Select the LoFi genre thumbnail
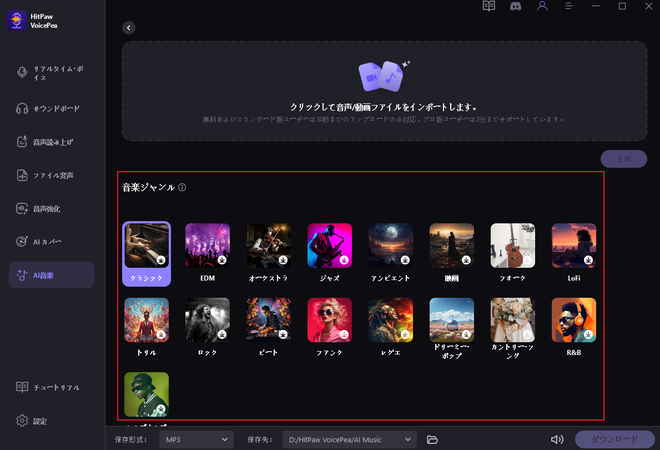 point(574,246)
